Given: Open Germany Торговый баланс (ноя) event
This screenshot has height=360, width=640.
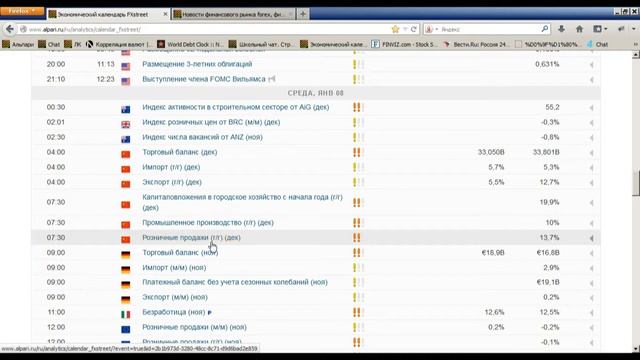Looking at the screenshot, I should click(x=180, y=253).
